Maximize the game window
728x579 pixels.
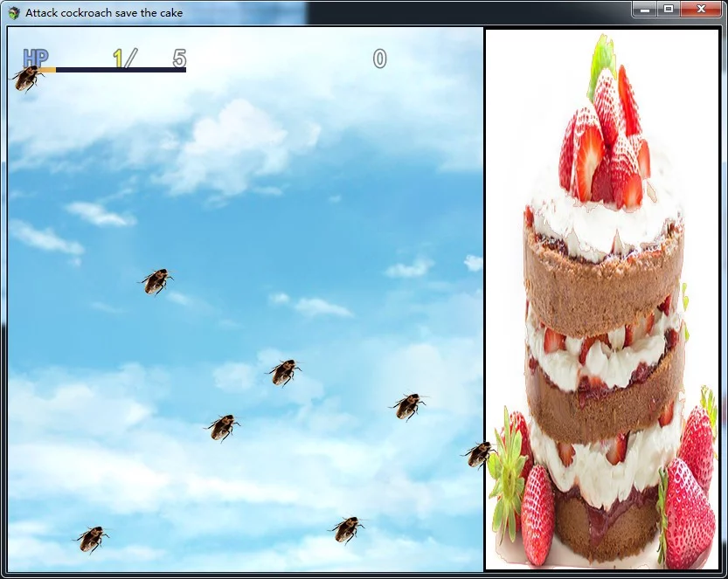668,10
